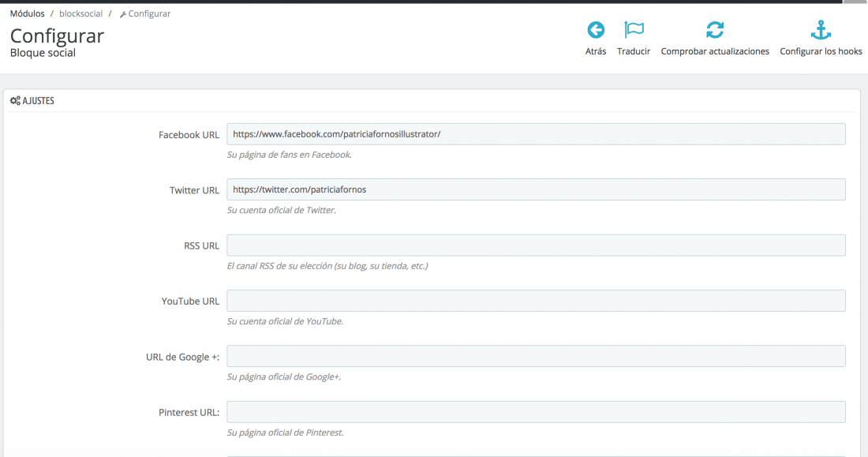Click the Comprobar actualizaciones refresh icon
This screenshot has height=457, width=868.
[x=715, y=30]
